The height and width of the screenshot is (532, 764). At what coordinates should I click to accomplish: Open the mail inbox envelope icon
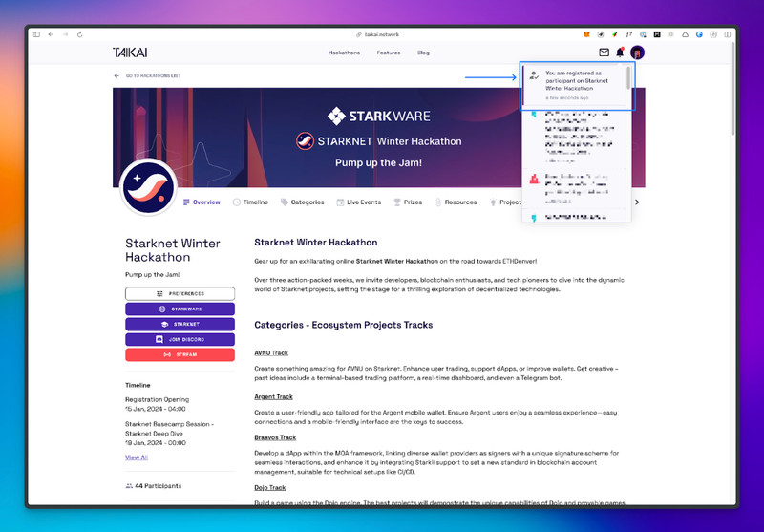604,53
